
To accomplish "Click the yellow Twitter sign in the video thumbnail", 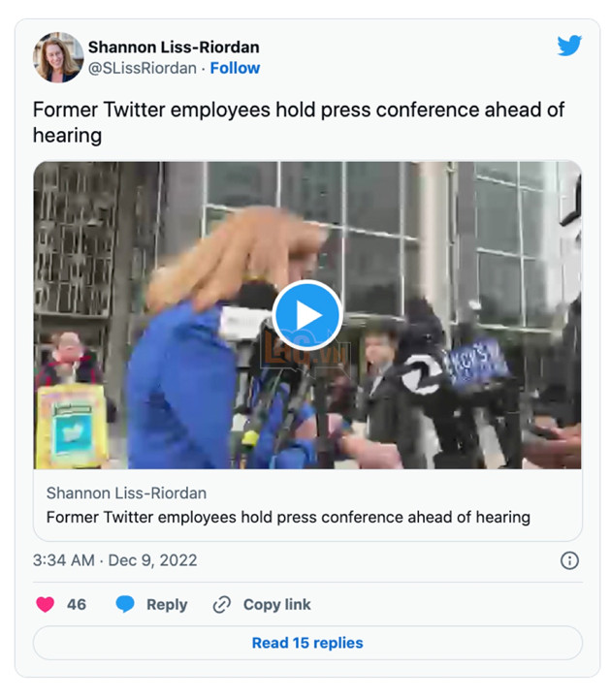I will (x=70, y=426).
